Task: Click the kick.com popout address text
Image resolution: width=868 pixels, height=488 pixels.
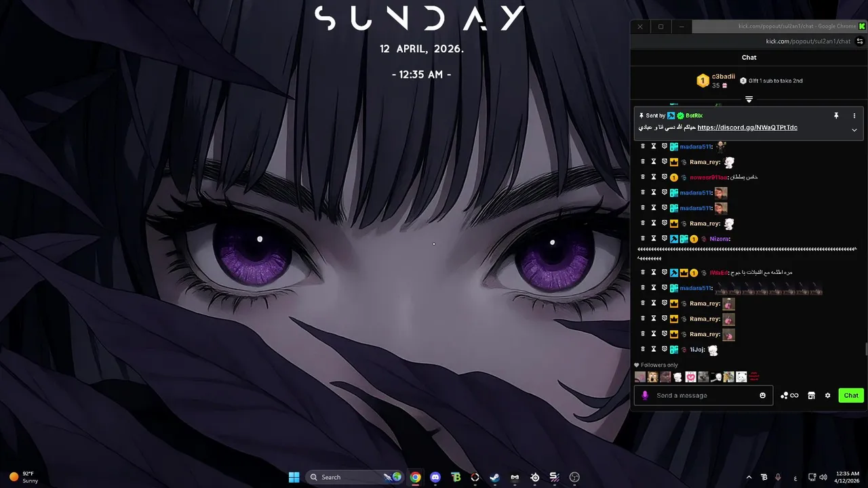Action: coord(808,41)
